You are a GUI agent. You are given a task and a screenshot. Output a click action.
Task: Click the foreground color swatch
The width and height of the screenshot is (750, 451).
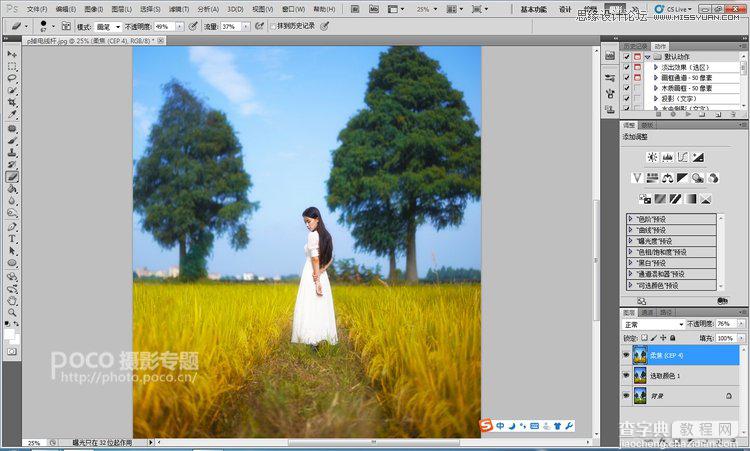point(9,333)
